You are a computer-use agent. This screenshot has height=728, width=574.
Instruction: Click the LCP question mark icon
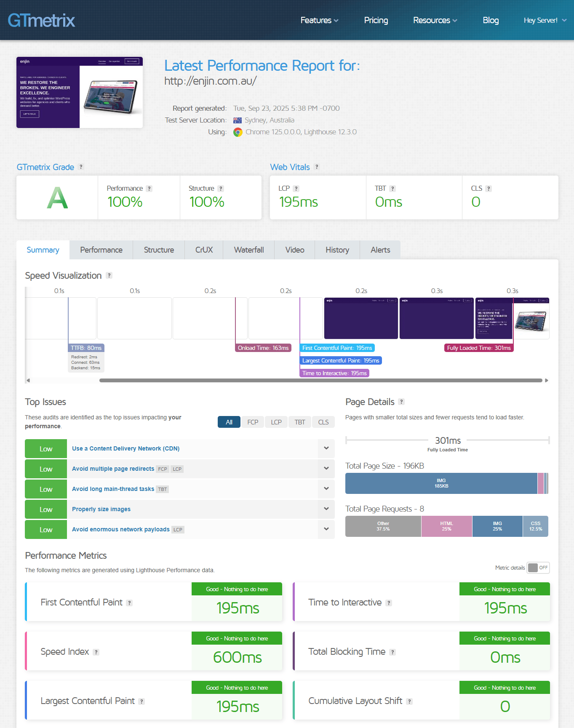pyautogui.click(x=296, y=189)
